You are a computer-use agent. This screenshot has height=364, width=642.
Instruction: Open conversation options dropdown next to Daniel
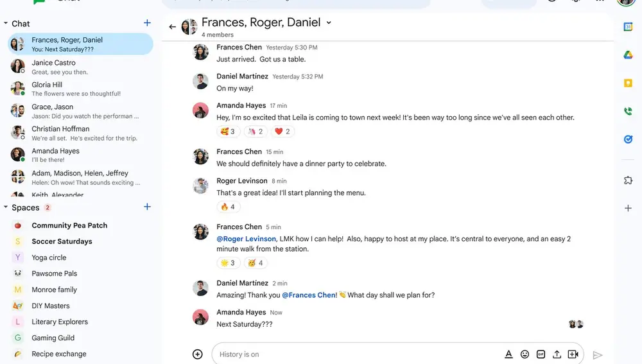tap(329, 22)
